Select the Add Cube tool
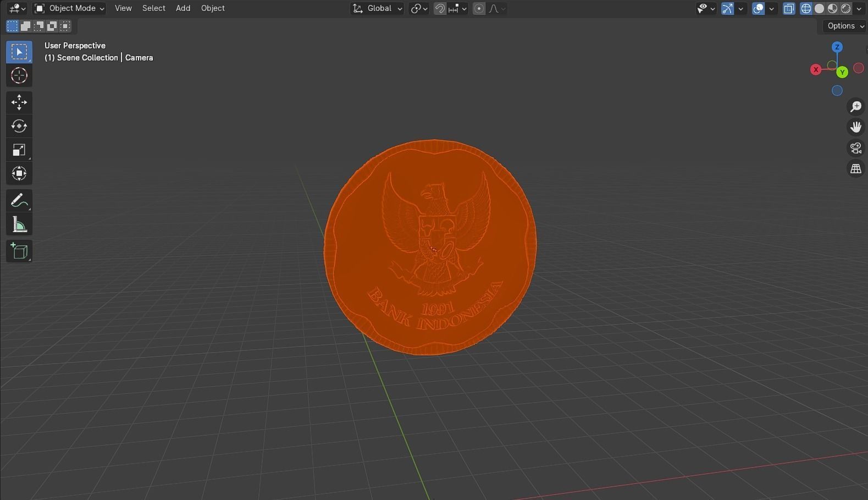 point(19,251)
